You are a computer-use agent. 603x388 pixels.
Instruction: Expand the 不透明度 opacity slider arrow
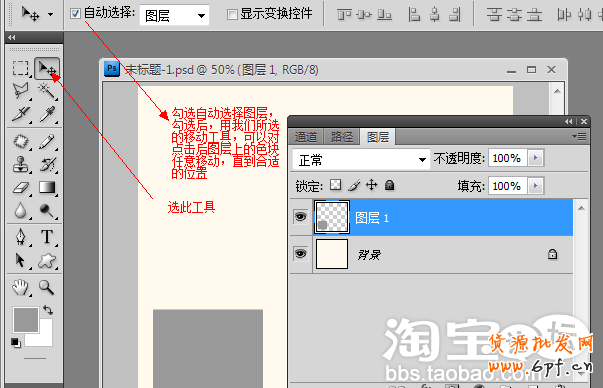(x=535, y=158)
